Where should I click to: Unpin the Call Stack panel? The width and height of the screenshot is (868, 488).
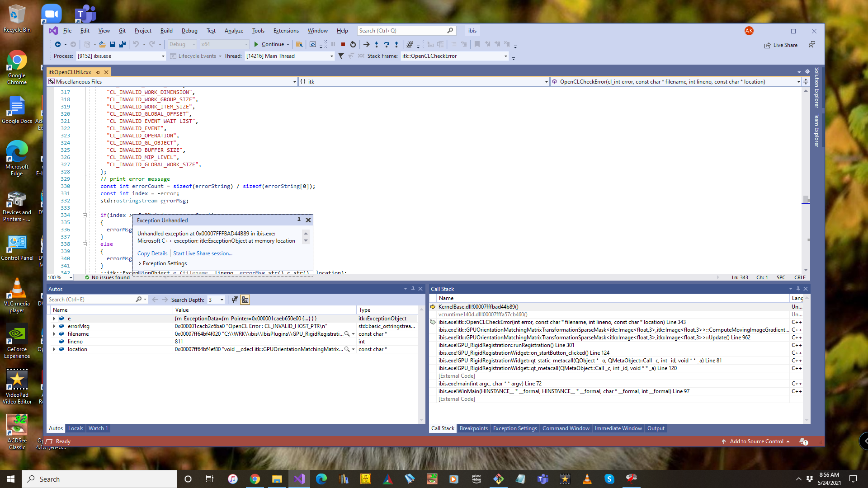pos(797,289)
